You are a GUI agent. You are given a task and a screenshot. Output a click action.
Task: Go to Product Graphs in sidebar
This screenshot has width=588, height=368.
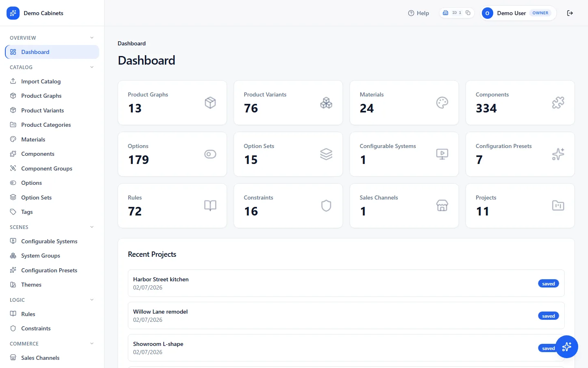click(52, 96)
